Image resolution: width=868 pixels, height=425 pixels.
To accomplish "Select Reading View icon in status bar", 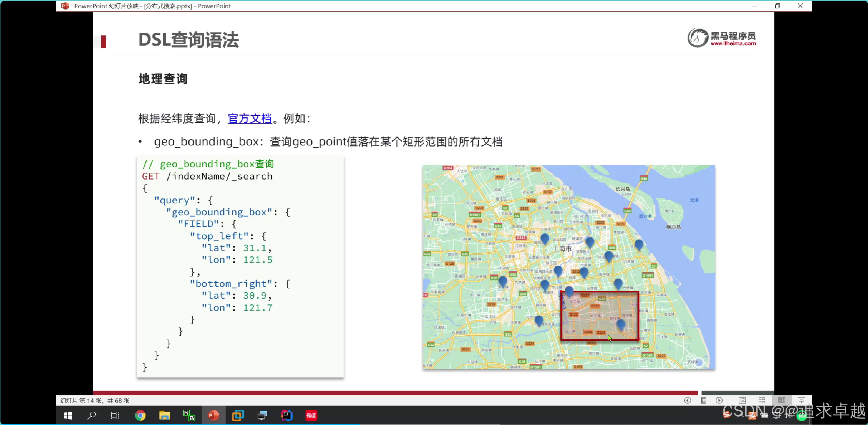I will 782,400.
